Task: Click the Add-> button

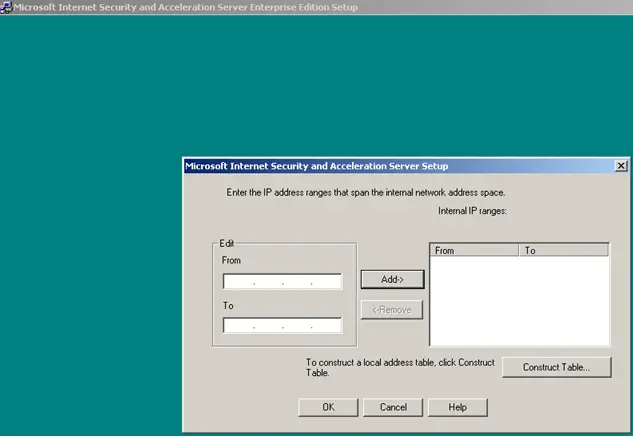Action: pyautogui.click(x=392, y=279)
